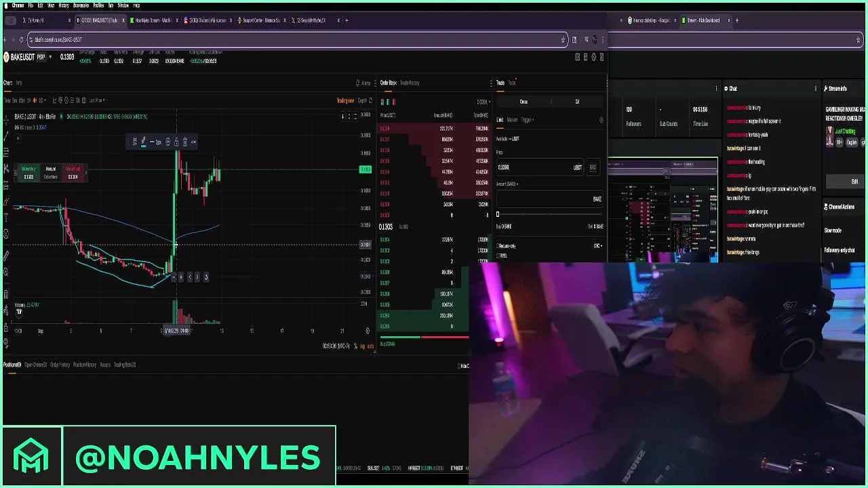Switch chart to Depth view
Image resolution: width=868 pixels, height=488 pixels.
pyautogui.click(x=363, y=100)
